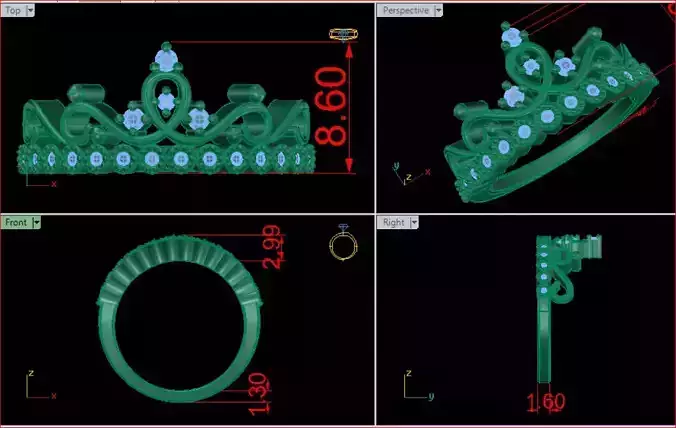Image resolution: width=676 pixels, height=428 pixels.
Task: Click the xyz axis icon in Perspective viewport
Action: point(411,173)
